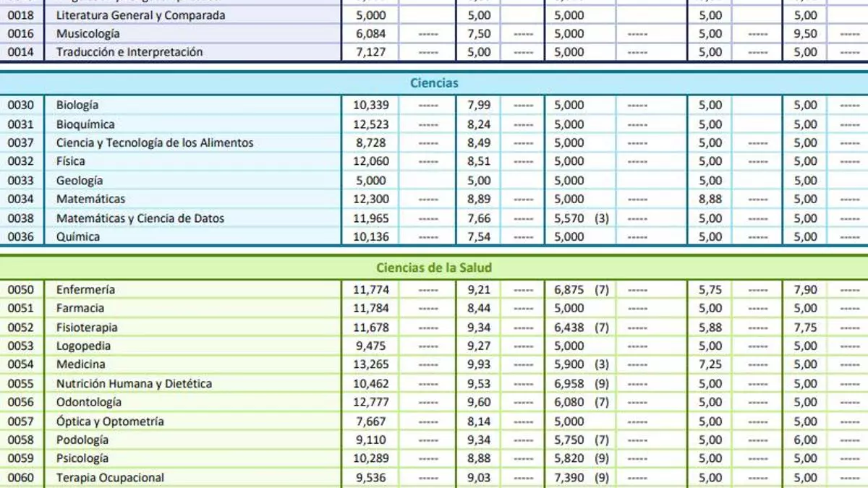Select the '7,127' grade for Traducción e Interpretación
The width and height of the screenshot is (868, 488).
click(x=371, y=52)
